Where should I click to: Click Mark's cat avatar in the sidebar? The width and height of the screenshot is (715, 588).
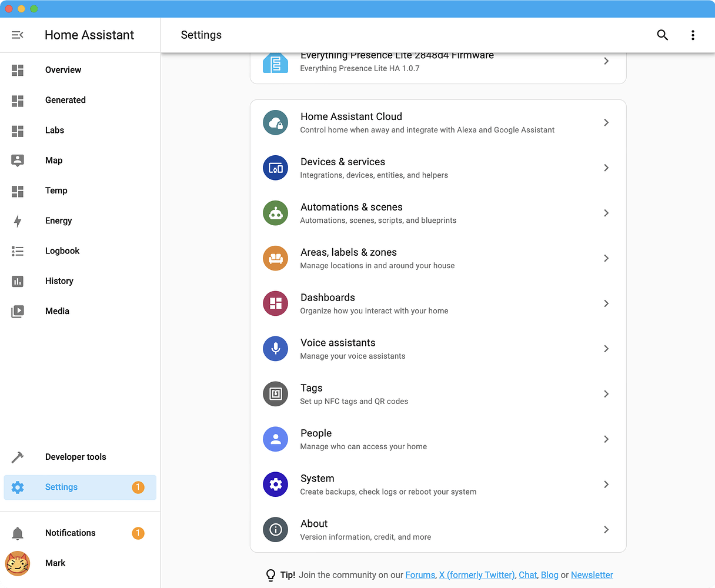point(18,563)
